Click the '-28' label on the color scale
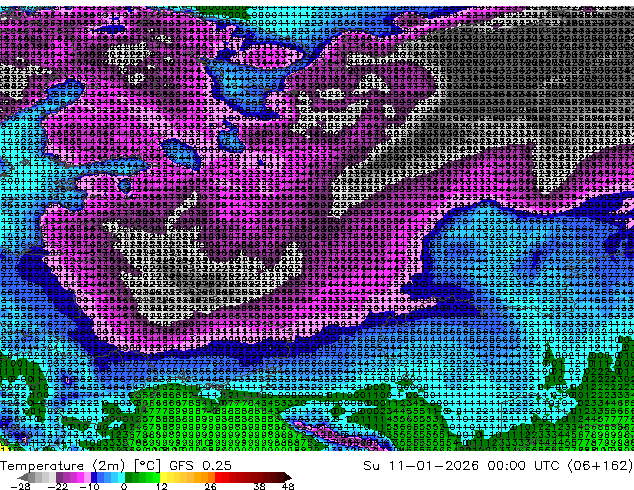The height and width of the screenshot is (490, 634). coord(21,486)
